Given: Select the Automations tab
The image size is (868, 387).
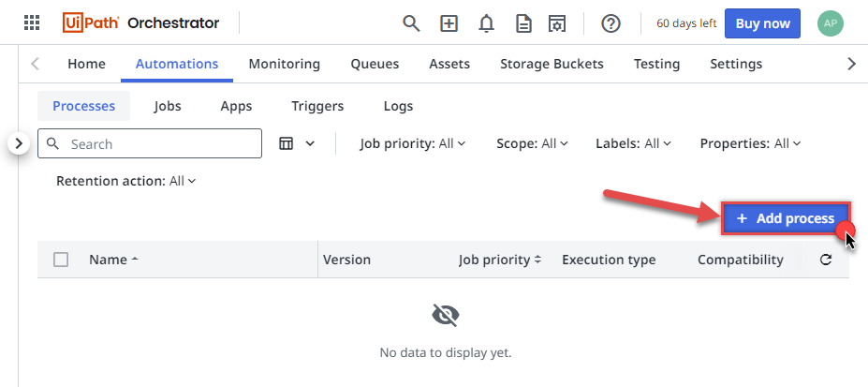Looking at the screenshot, I should [x=177, y=64].
